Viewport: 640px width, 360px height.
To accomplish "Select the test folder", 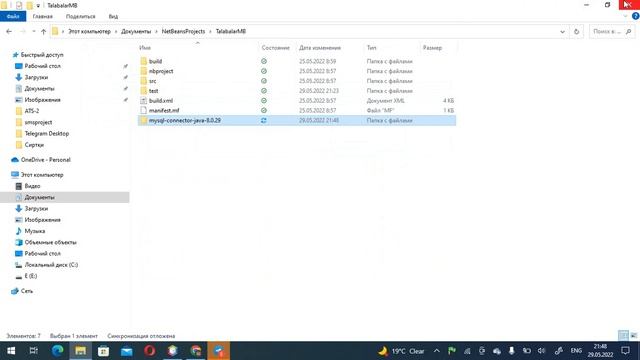I will [153, 91].
